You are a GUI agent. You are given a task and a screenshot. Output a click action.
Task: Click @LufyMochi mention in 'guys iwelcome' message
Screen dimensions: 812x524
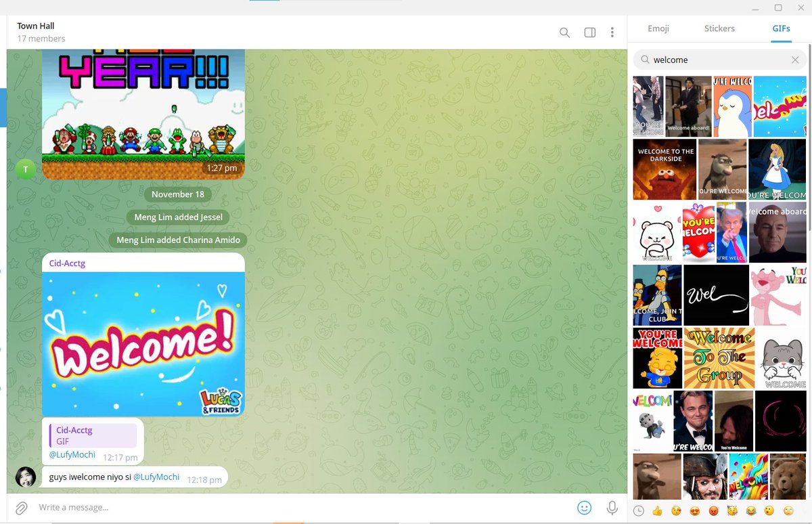[x=156, y=477]
